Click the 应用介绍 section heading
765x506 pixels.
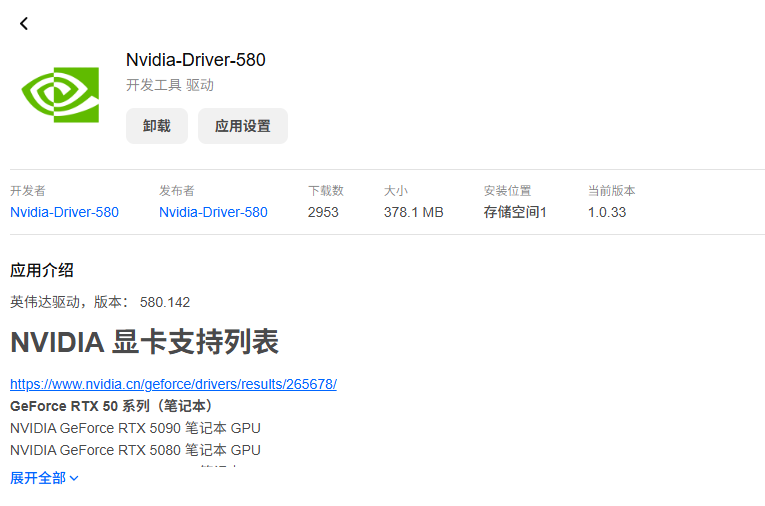[42, 270]
